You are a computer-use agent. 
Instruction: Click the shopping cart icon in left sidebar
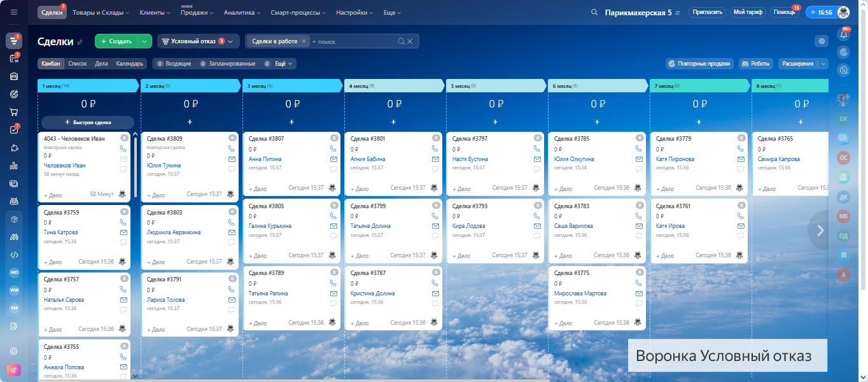point(14,112)
